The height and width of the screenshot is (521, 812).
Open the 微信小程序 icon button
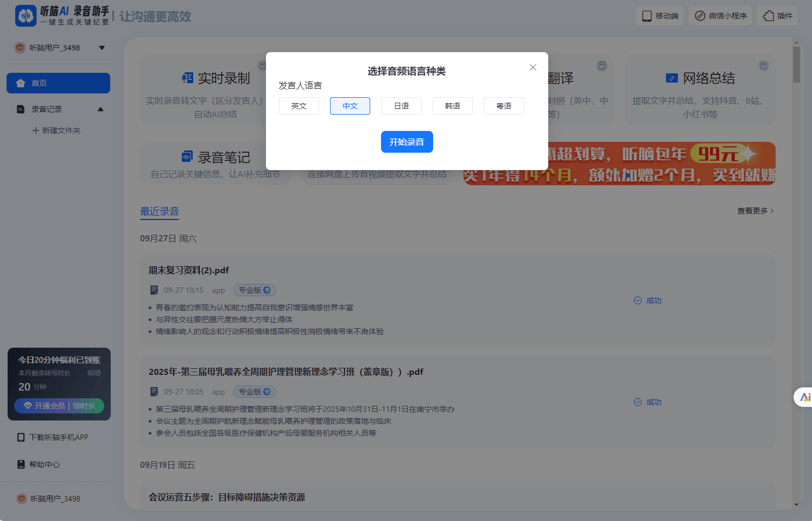click(x=700, y=16)
